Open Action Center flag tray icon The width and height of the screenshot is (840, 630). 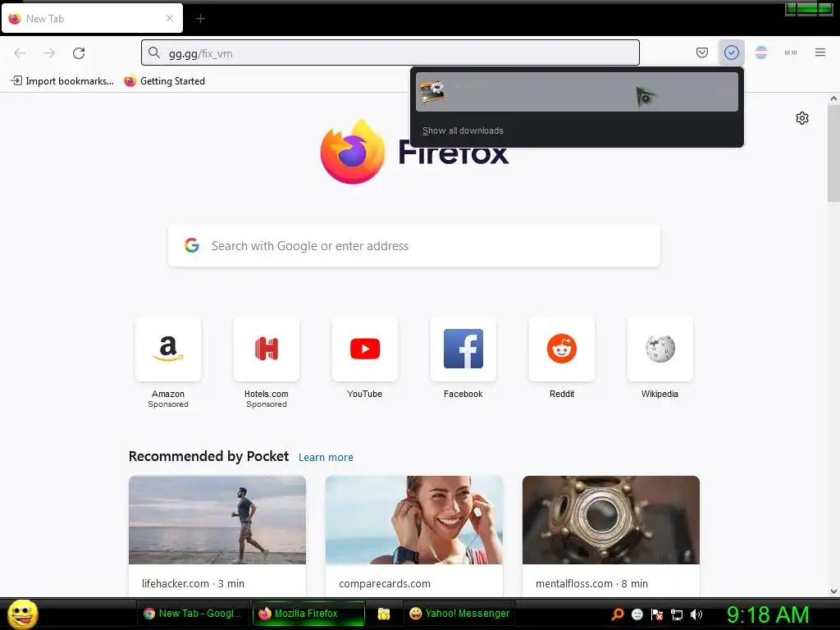tap(657, 614)
